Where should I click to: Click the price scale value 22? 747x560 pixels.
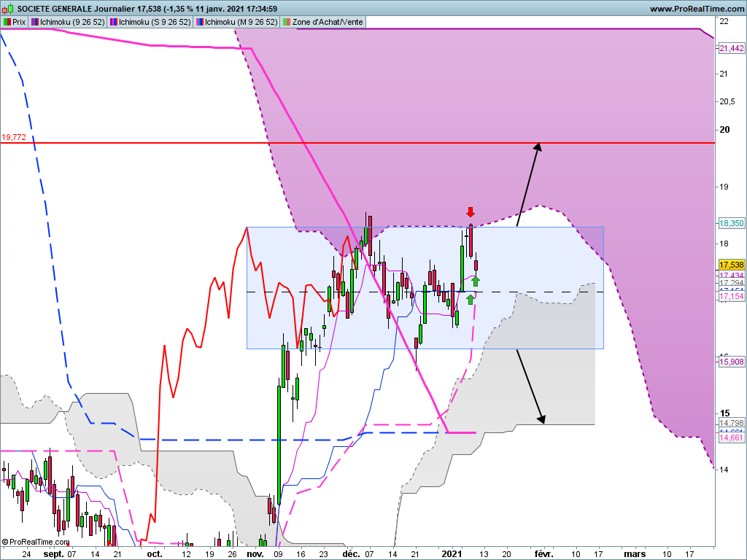724,21
